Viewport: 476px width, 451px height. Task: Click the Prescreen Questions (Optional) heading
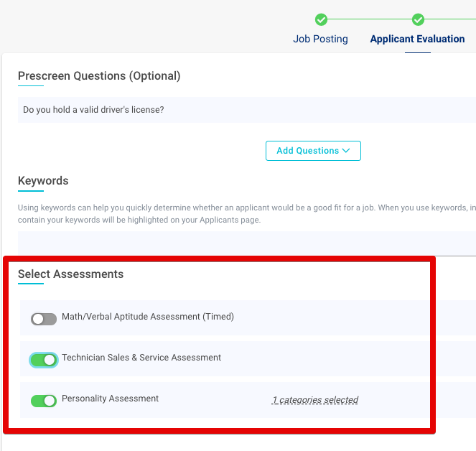(99, 75)
